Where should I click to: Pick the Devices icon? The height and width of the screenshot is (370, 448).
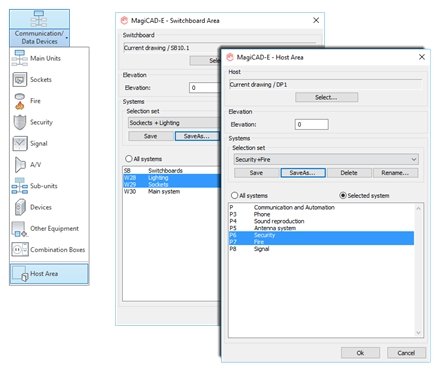[x=20, y=207]
